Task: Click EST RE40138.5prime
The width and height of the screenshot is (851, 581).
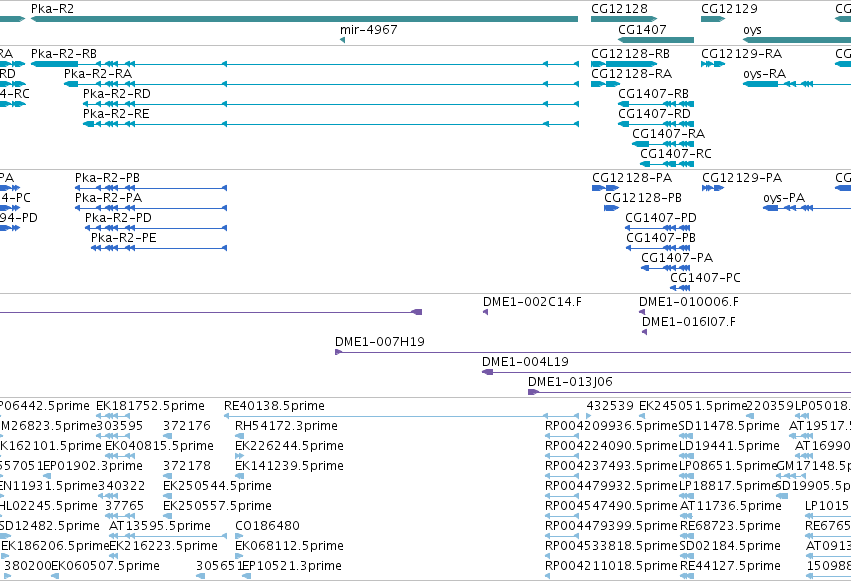Action: pyautogui.click(x=402, y=416)
